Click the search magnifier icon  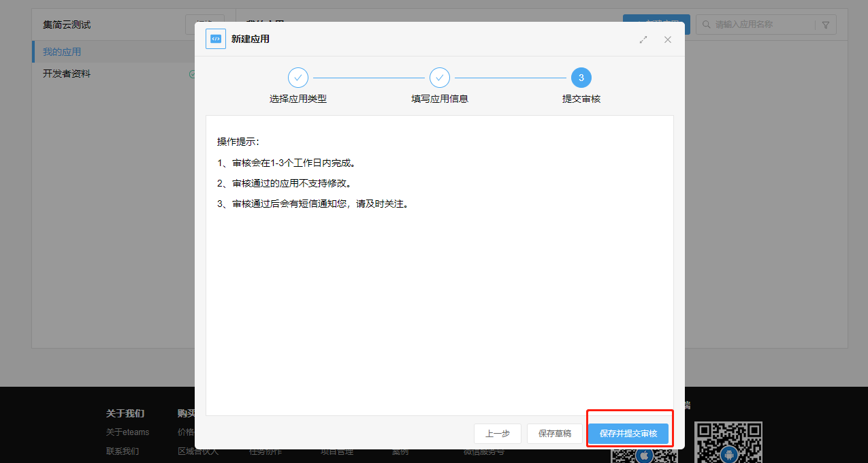click(x=705, y=25)
